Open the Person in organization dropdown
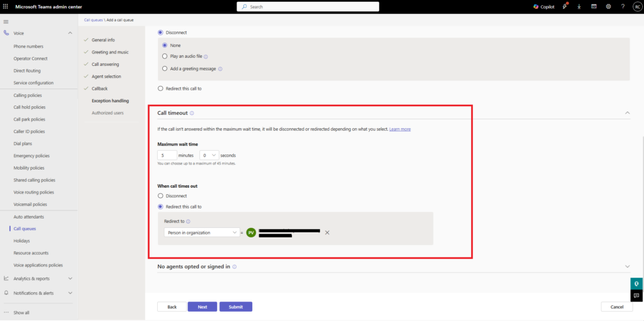The image size is (644, 321). click(x=201, y=232)
